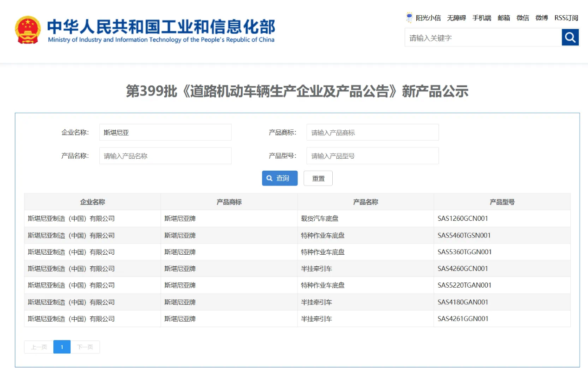The image size is (588, 373).
Task: Select the SAS1260GCN001 table row
Action: pos(297,219)
